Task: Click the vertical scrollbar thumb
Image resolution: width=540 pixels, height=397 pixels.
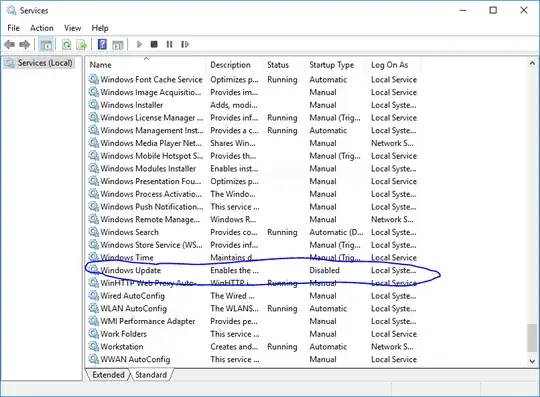Action: (x=532, y=338)
